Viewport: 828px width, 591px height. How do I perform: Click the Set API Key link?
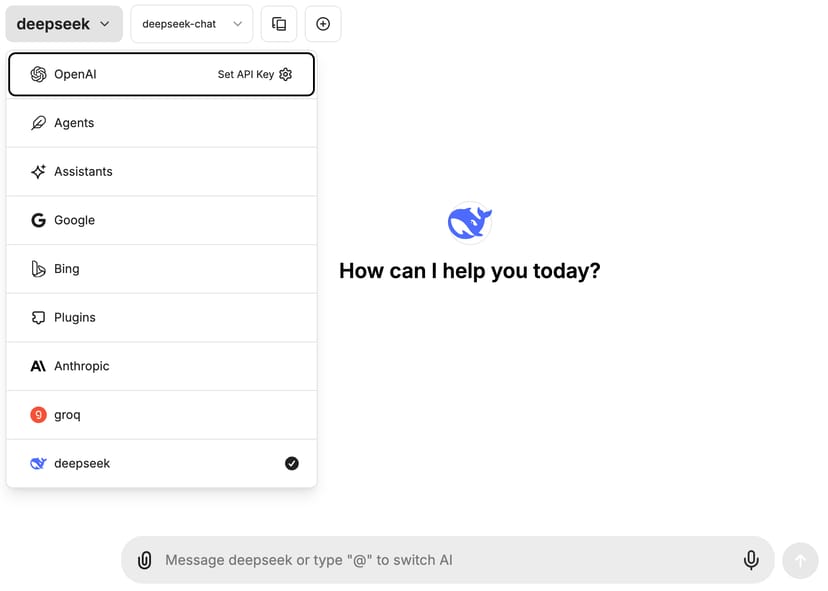tap(245, 74)
